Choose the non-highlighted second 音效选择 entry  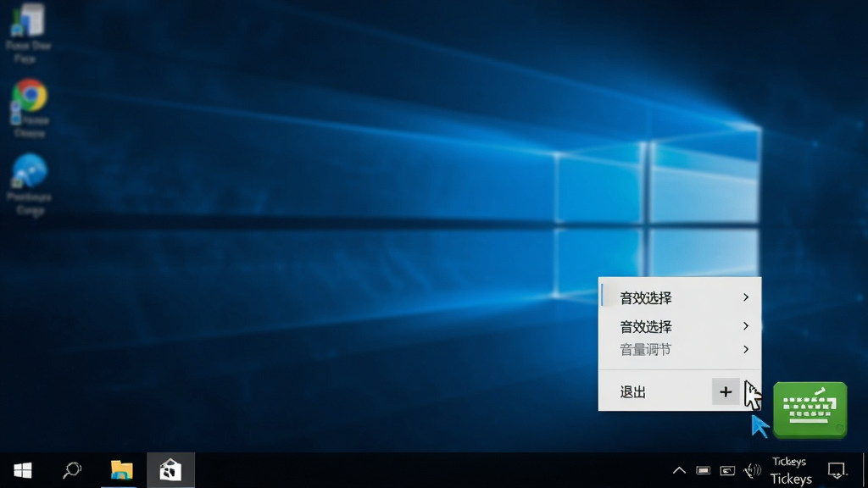point(680,326)
